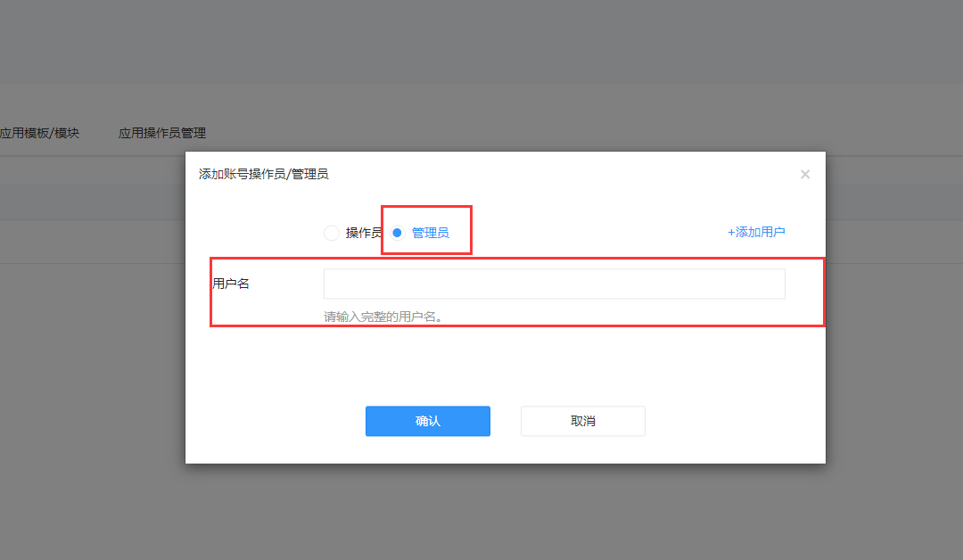Click the 用户名 input field
The width and height of the screenshot is (963, 560).
[x=554, y=284]
